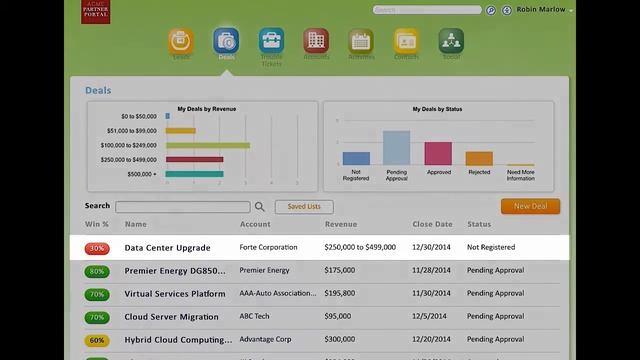This screenshot has width=640, height=360.
Task: Click the 11/28/2014 close date
Action: coord(431,270)
